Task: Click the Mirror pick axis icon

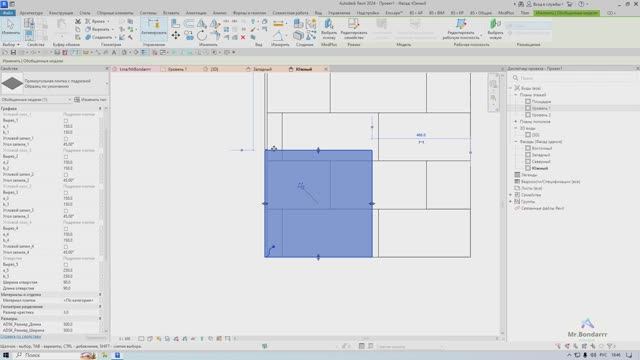Action: 215,23
